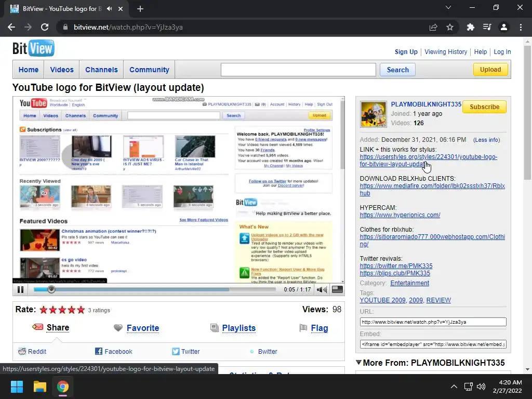Open the Entertainment category link
Viewport: 532px width, 399px height.
pos(409,283)
